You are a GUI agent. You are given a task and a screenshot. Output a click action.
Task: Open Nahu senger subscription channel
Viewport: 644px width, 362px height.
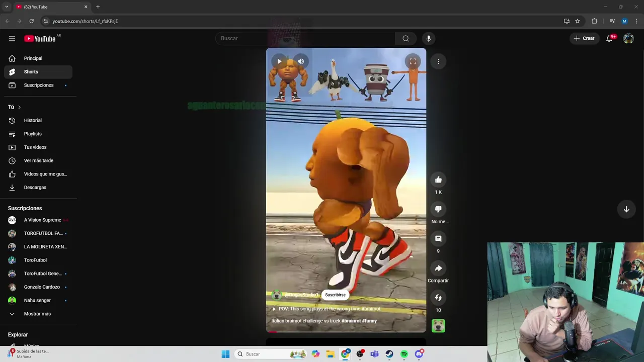38,300
